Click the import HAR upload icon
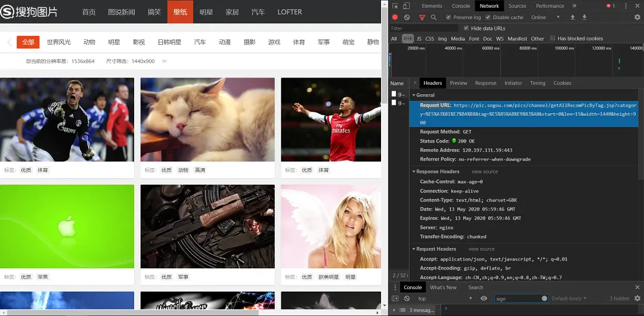644x316 pixels. 573,17
